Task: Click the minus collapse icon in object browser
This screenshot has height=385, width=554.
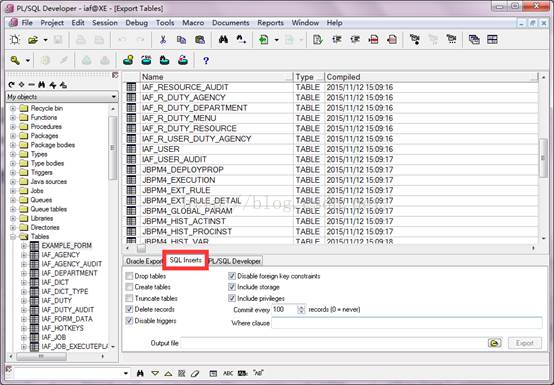Action: [31, 85]
